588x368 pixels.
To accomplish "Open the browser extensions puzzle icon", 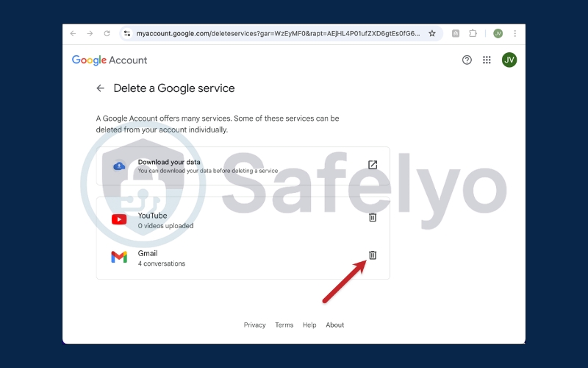I will (473, 33).
